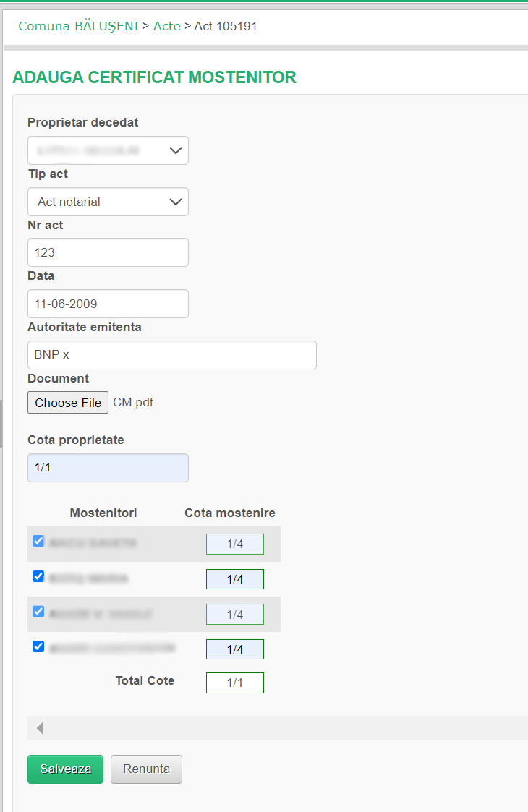
Task: Open the Acte breadcrumb link
Action: point(167,26)
